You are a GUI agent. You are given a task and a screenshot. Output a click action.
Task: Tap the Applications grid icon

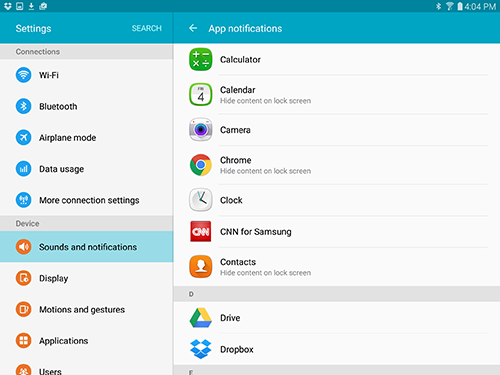(23, 341)
